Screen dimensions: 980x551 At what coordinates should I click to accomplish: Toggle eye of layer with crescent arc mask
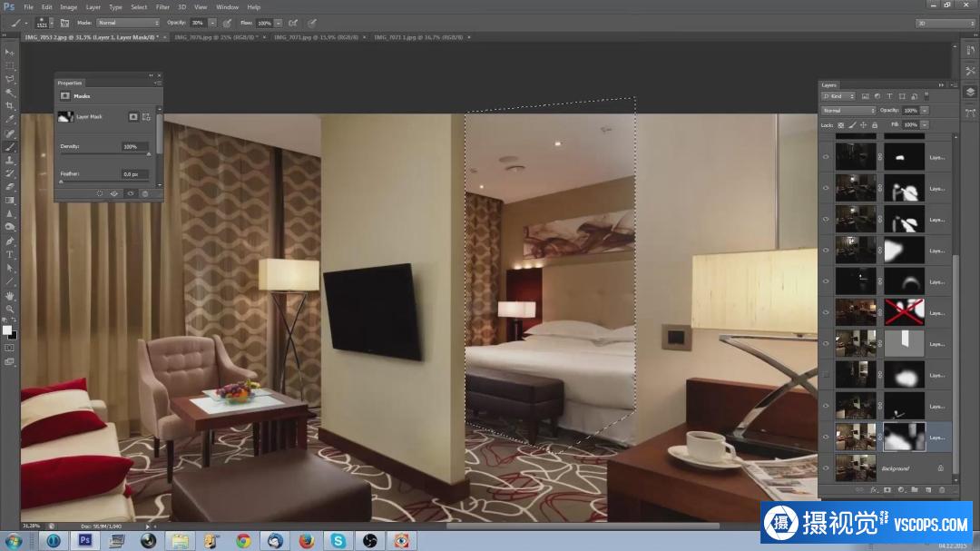click(827, 281)
